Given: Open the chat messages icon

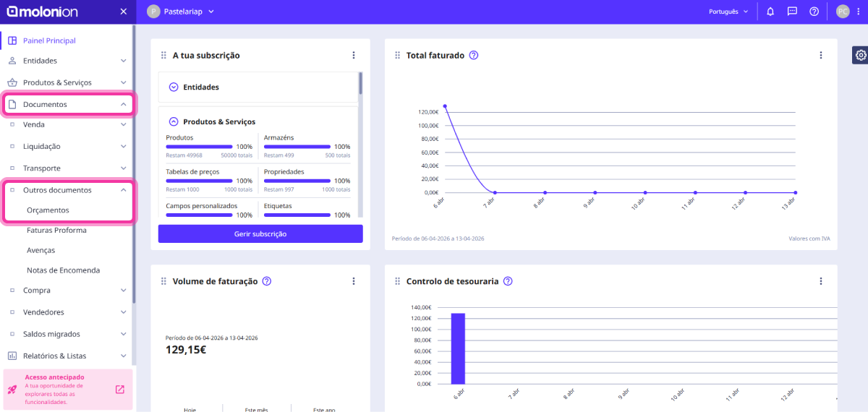Looking at the screenshot, I should [792, 12].
